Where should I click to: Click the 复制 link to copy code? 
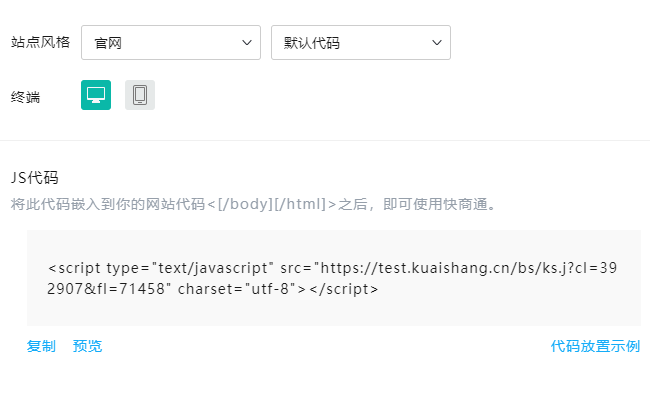(41, 346)
